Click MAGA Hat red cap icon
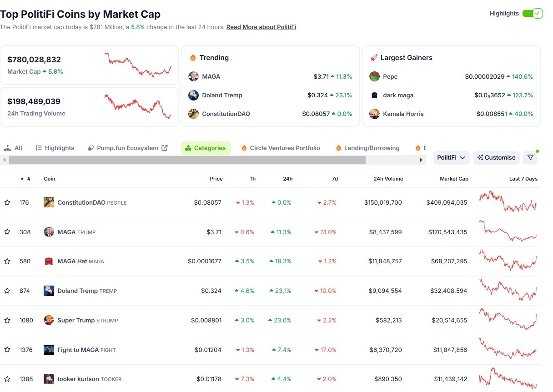 [49, 261]
